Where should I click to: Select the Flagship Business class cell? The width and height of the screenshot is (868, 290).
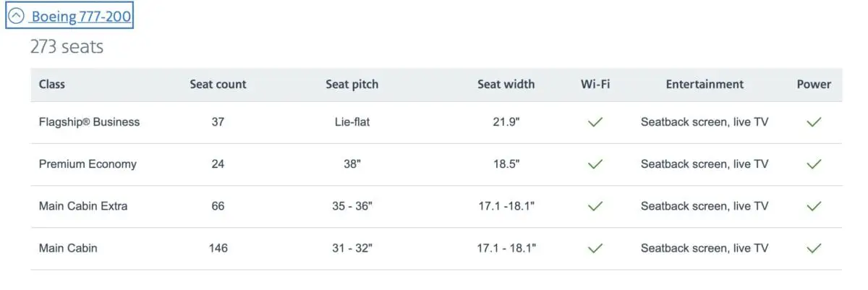(89, 122)
